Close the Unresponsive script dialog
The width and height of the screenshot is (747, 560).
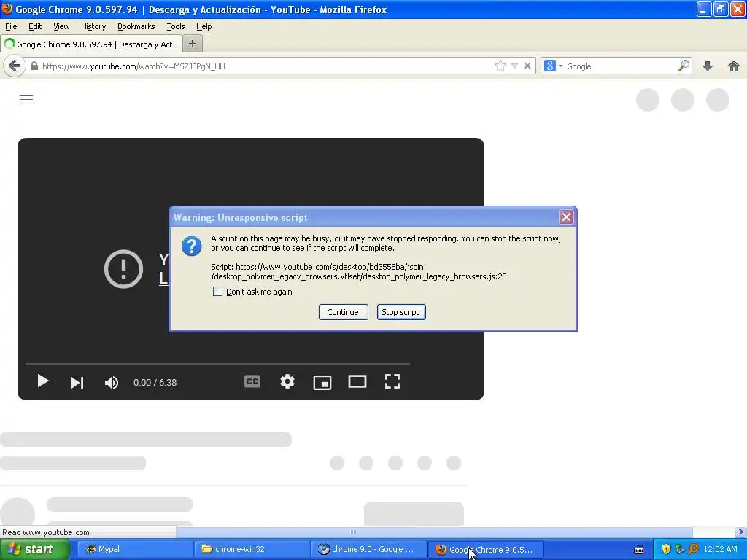(x=566, y=217)
